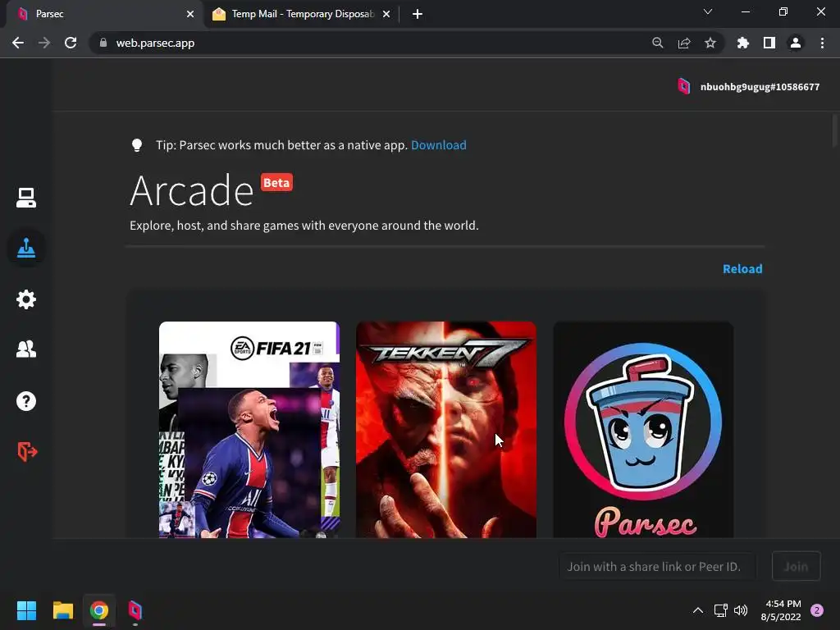840x630 pixels.
Task: Open the tab search chevron in title bar
Action: point(708,11)
